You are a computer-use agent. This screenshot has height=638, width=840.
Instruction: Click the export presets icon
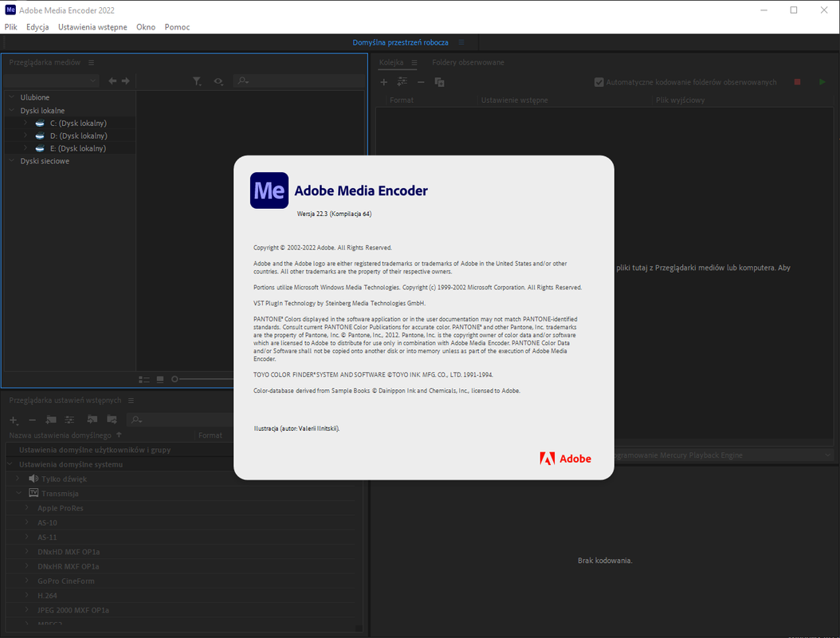pos(112,419)
